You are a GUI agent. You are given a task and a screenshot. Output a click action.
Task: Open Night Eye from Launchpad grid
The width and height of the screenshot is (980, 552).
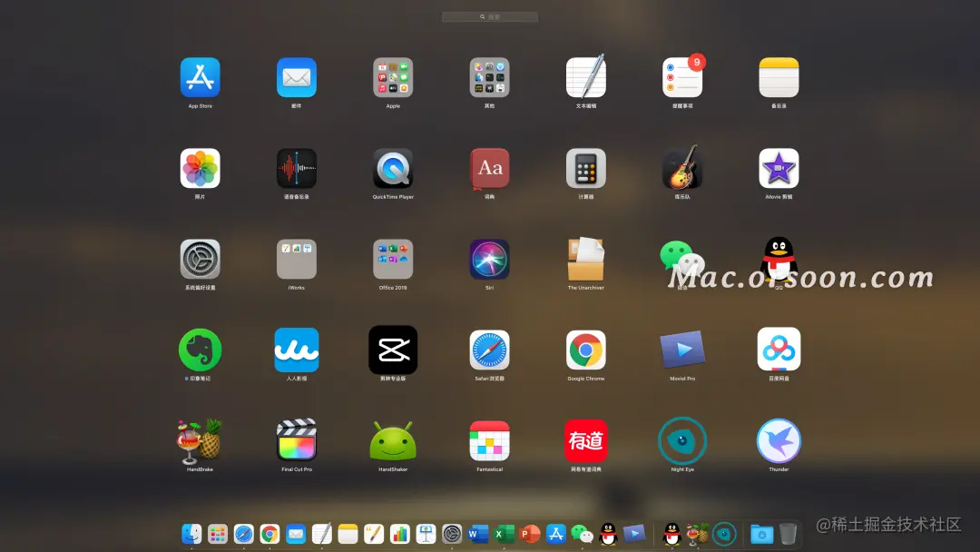tap(682, 440)
